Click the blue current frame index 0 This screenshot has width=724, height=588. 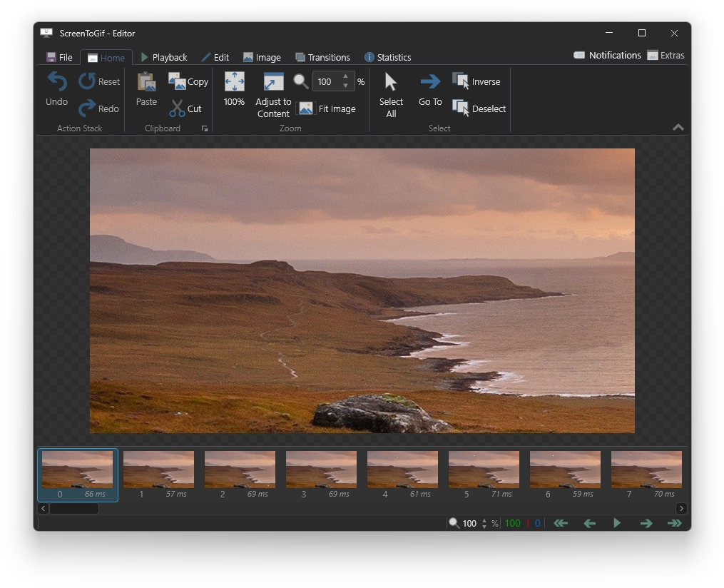[x=537, y=523]
